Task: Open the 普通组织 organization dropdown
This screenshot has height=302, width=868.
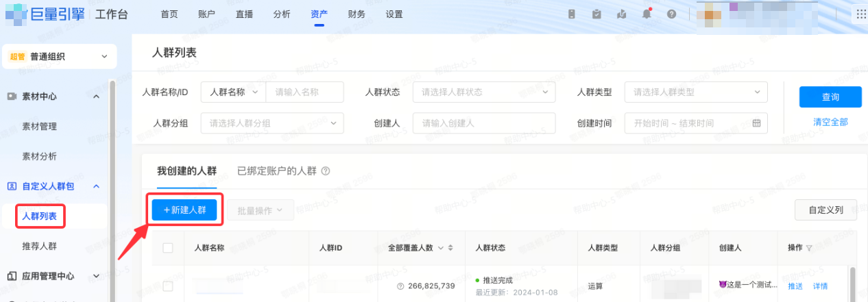Action: coord(59,56)
